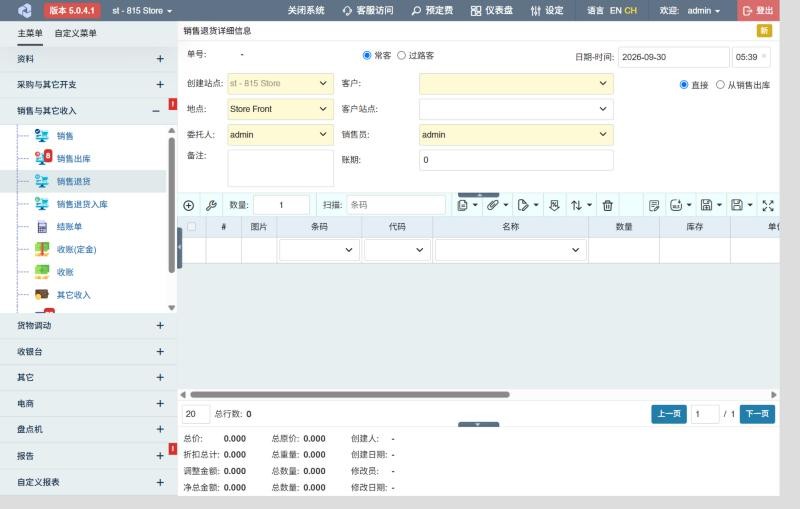
Task: Click the add row plus icon
Action: (x=188, y=206)
